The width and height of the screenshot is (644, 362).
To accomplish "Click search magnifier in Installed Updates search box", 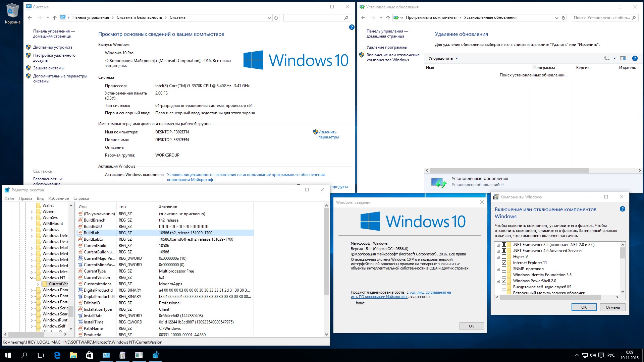I will coord(634,18).
